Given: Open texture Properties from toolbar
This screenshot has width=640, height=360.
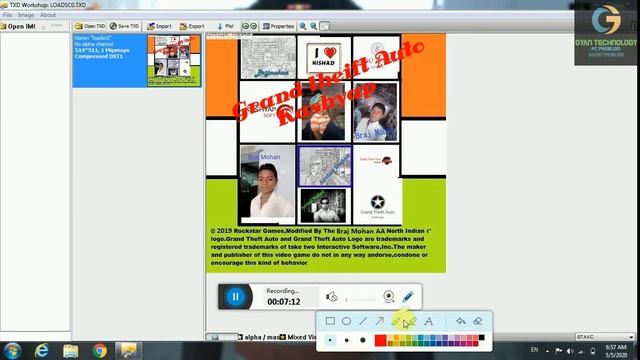Looking at the screenshot, I should click(x=278, y=26).
